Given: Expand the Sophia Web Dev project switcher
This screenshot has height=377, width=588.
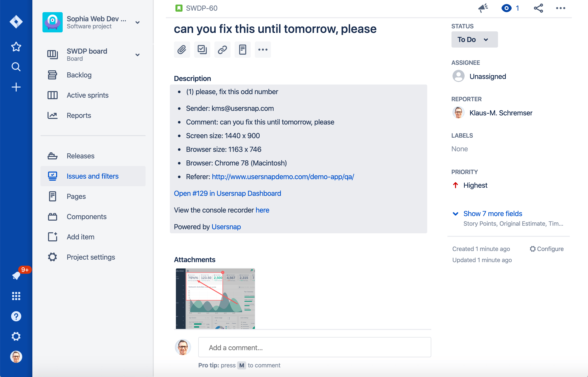Looking at the screenshot, I should click(138, 22).
